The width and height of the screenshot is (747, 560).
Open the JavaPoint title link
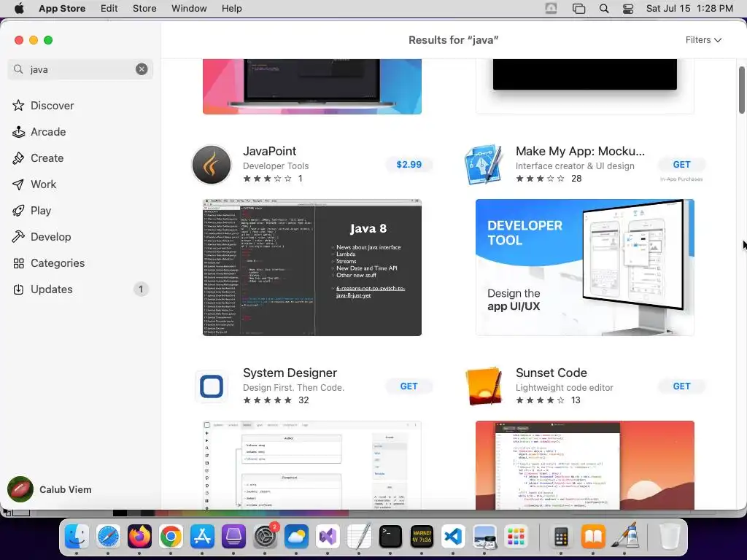coord(270,151)
